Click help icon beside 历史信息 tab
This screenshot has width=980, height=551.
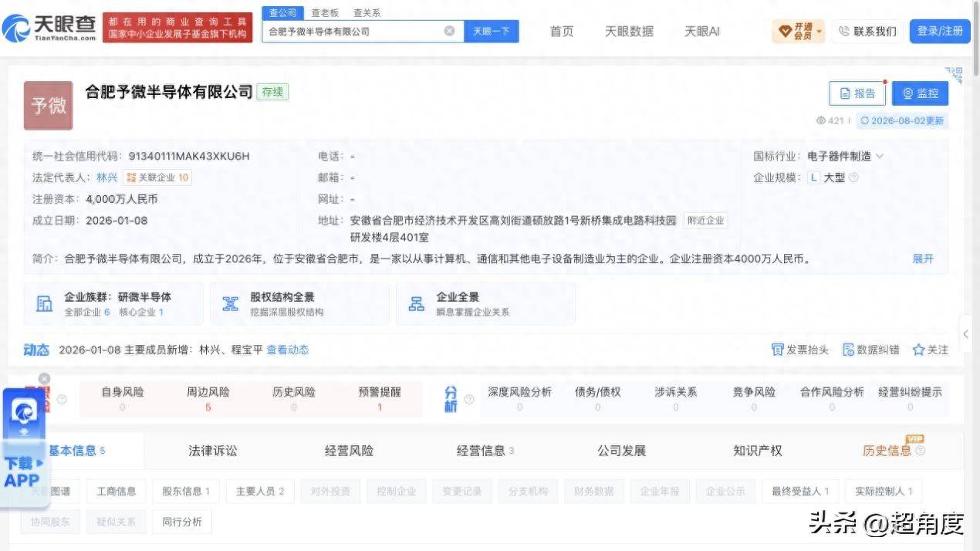pos(920,451)
